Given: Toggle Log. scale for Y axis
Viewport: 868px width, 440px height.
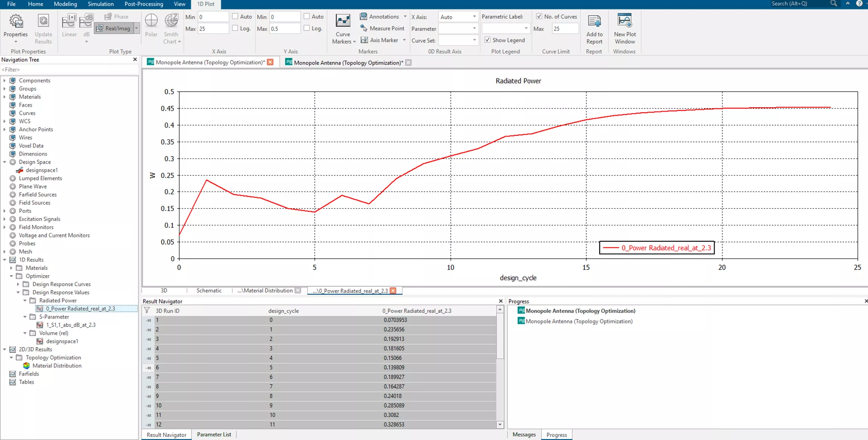Looking at the screenshot, I should pyautogui.click(x=307, y=28).
